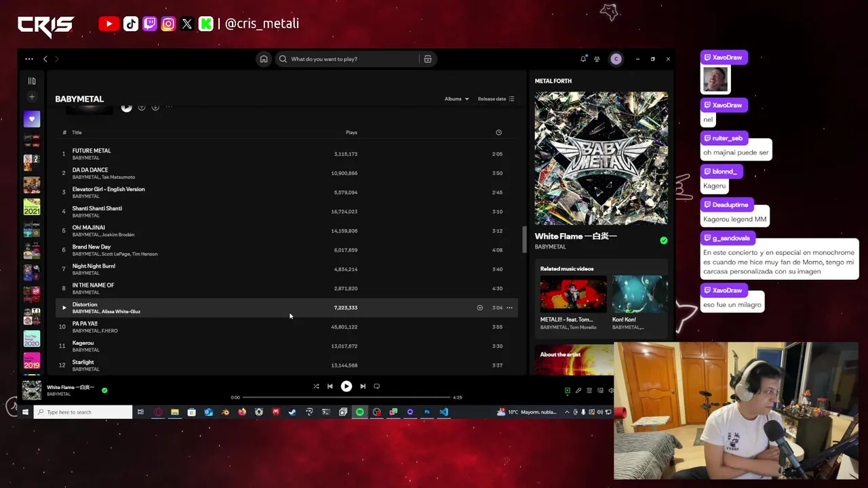The height and width of the screenshot is (488, 868).
Task: Open the profile avatar menu
Action: point(616,59)
